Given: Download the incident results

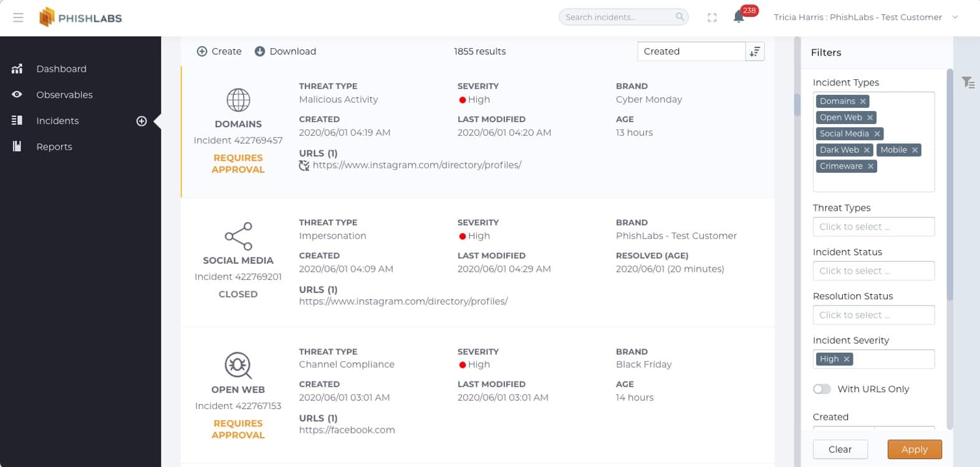Looking at the screenshot, I should click(x=286, y=51).
